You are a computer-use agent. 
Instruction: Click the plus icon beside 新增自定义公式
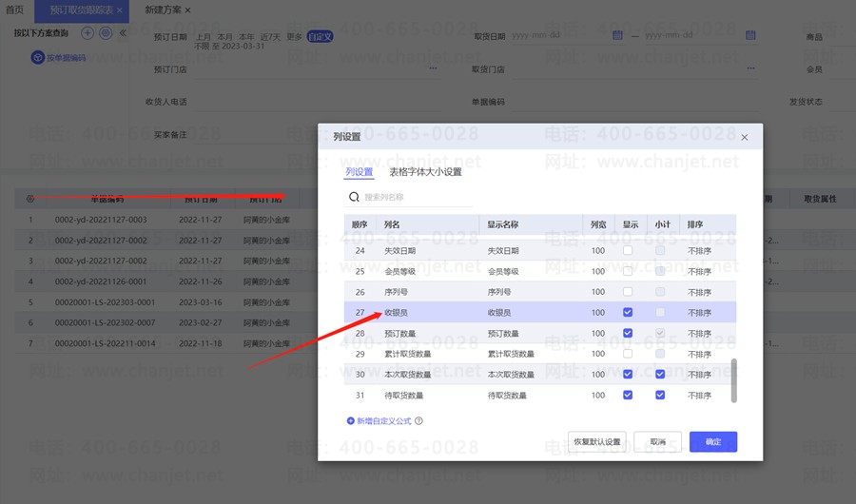tap(350, 420)
